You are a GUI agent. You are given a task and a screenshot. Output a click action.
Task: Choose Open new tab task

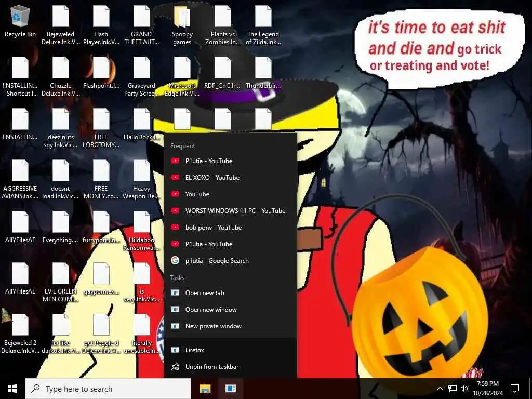click(x=230, y=293)
